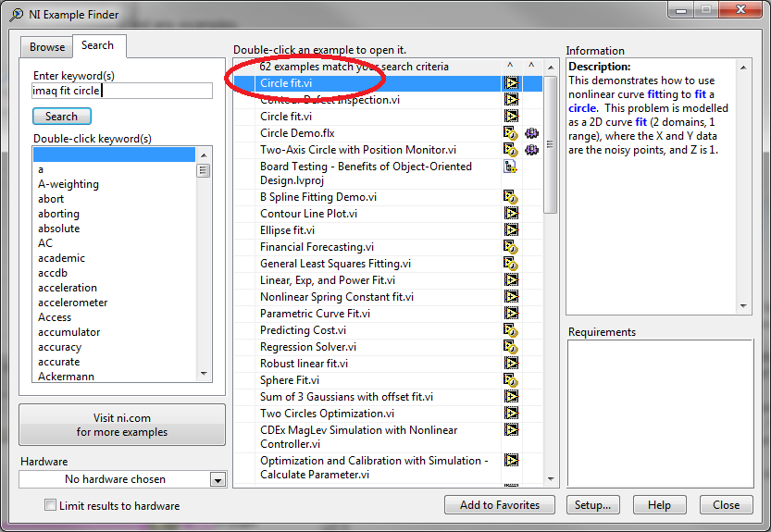Open the Hardware dropdown list

218,479
